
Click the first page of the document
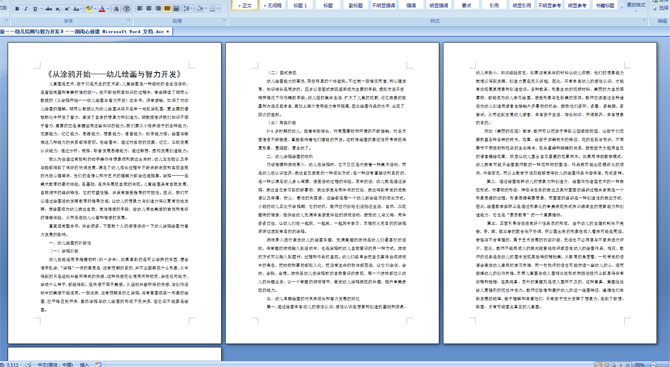pyautogui.click(x=115, y=193)
